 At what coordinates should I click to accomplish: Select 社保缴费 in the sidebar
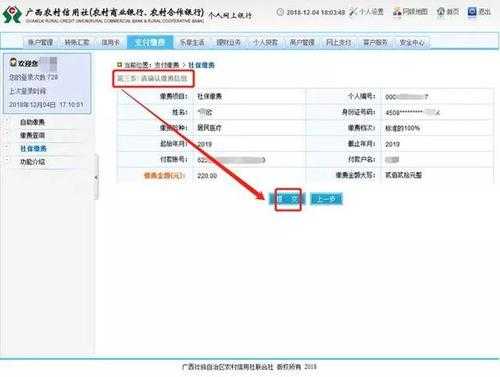click(33, 149)
